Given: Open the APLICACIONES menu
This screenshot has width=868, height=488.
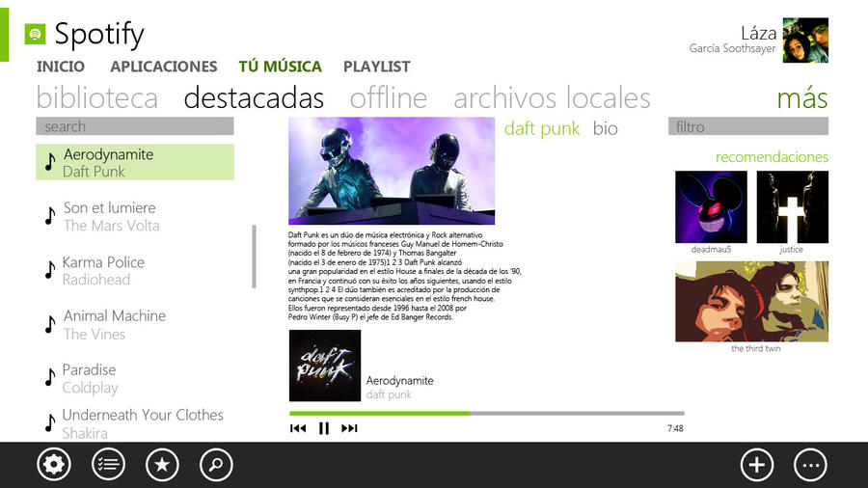Looking at the screenshot, I should (164, 67).
